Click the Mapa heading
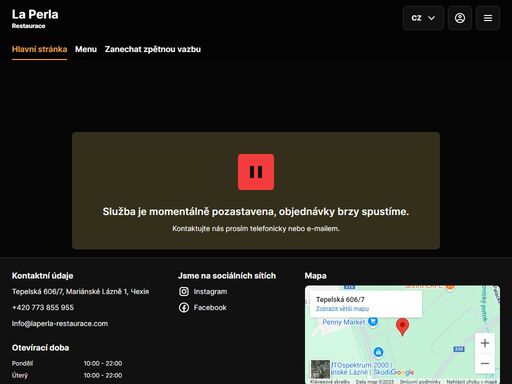The height and width of the screenshot is (384, 512). (x=315, y=276)
